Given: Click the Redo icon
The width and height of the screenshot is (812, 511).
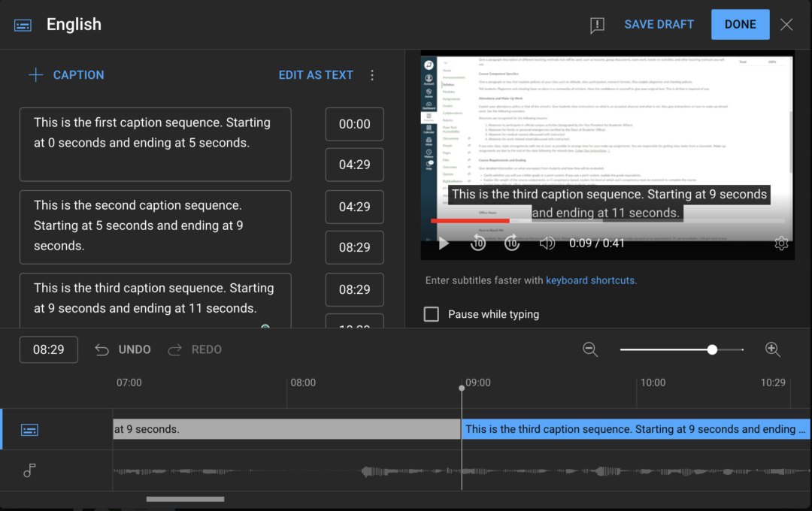Looking at the screenshot, I should [174, 349].
